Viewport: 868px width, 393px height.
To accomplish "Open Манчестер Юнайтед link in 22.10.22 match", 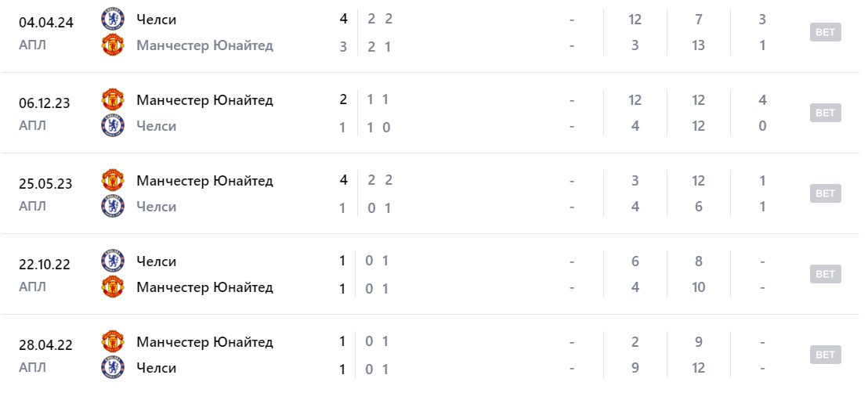I will coord(204,287).
